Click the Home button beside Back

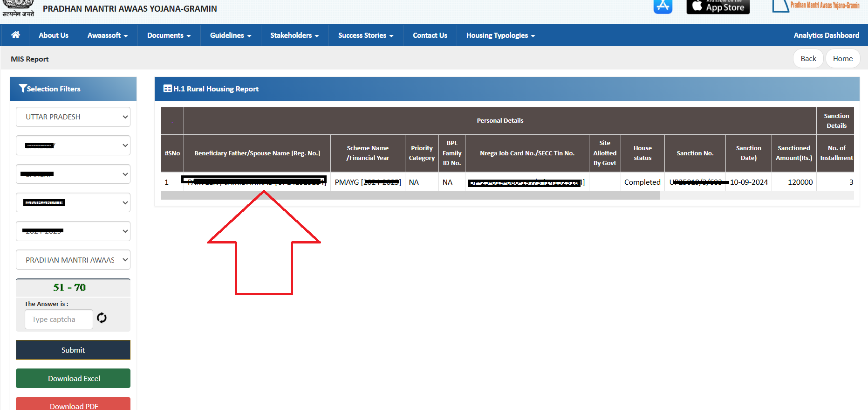(x=843, y=59)
